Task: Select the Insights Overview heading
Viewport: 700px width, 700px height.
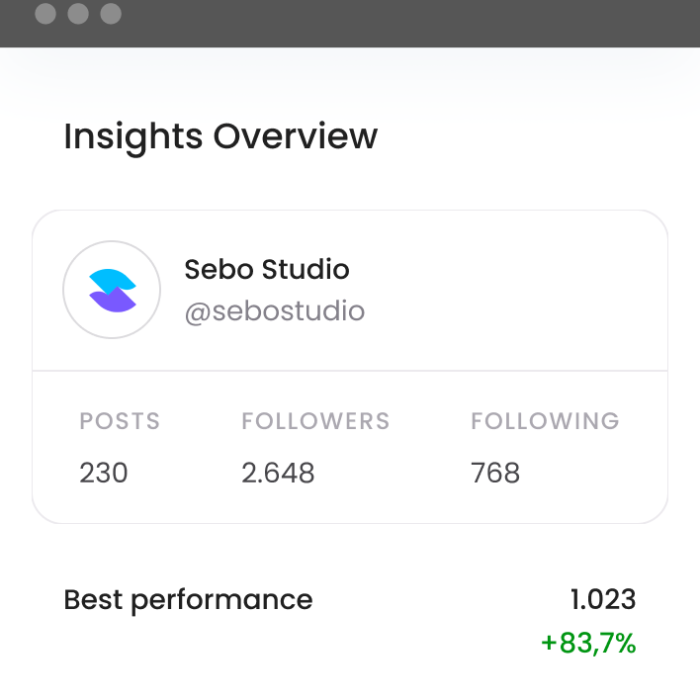Action: [221, 137]
